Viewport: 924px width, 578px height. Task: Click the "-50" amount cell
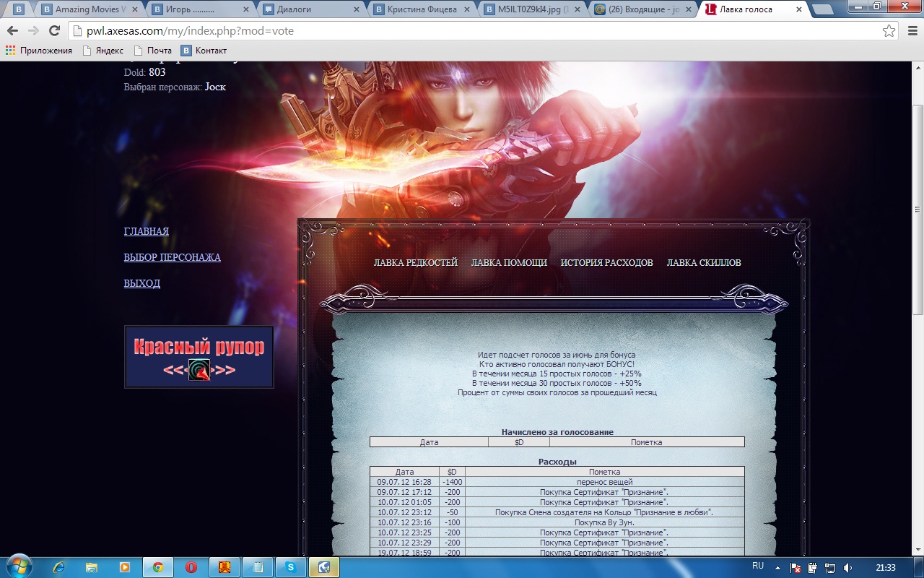453,512
